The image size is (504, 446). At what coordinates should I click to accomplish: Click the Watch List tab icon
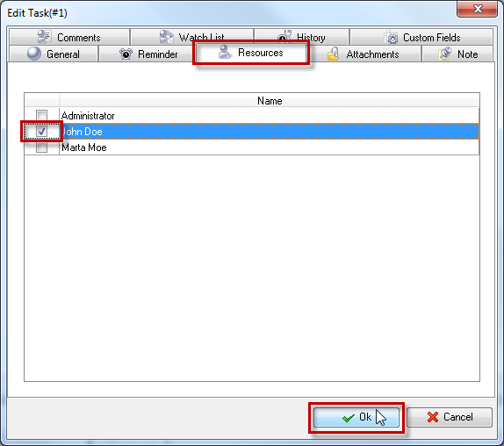point(167,37)
